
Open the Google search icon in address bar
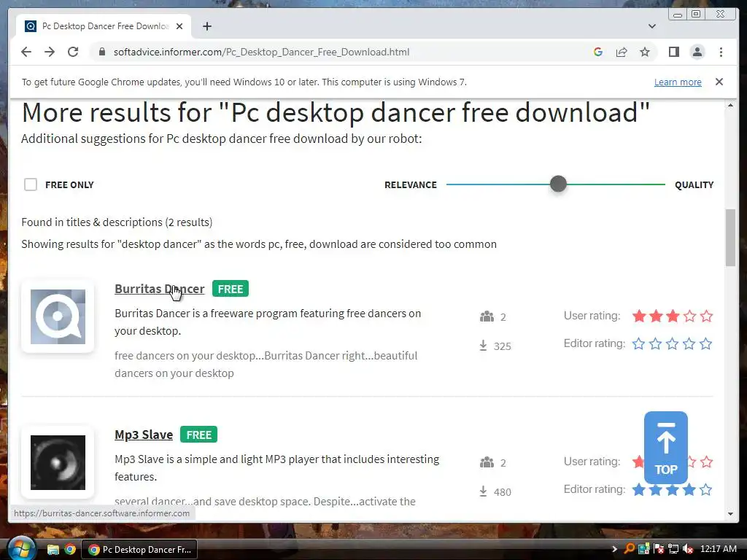click(x=598, y=52)
